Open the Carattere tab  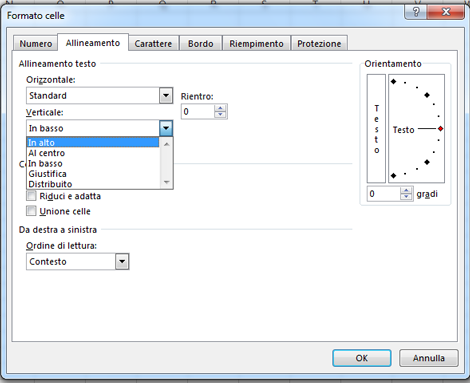click(153, 44)
